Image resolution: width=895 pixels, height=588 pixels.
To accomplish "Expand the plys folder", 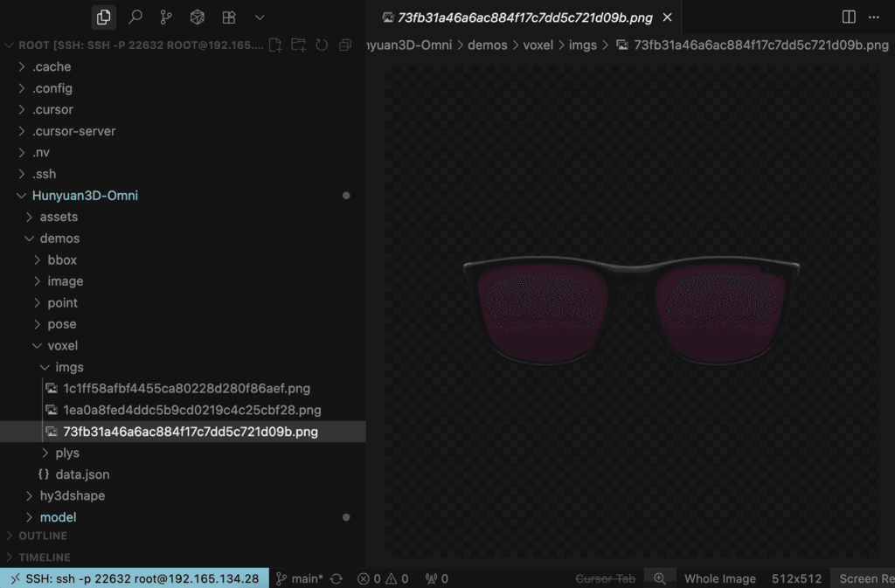I will (66, 453).
